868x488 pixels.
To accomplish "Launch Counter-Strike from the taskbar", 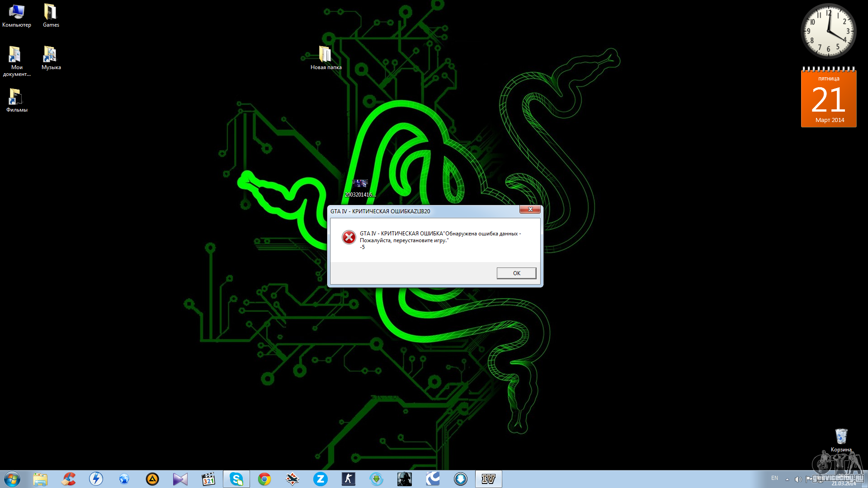I will (349, 479).
